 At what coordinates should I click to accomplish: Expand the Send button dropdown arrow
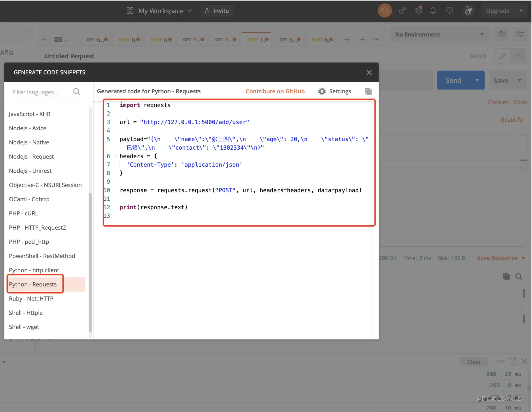[477, 80]
